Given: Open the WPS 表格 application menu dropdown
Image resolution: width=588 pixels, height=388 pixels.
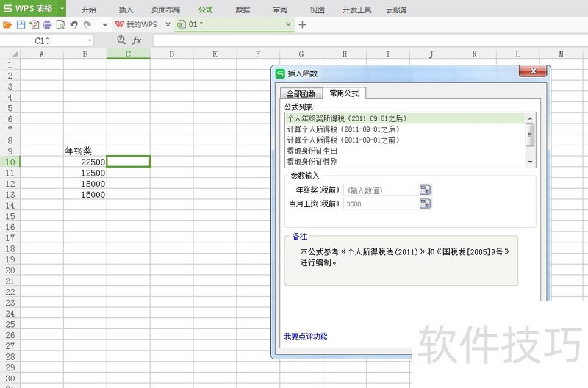Looking at the screenshot, I should [62, 10].
